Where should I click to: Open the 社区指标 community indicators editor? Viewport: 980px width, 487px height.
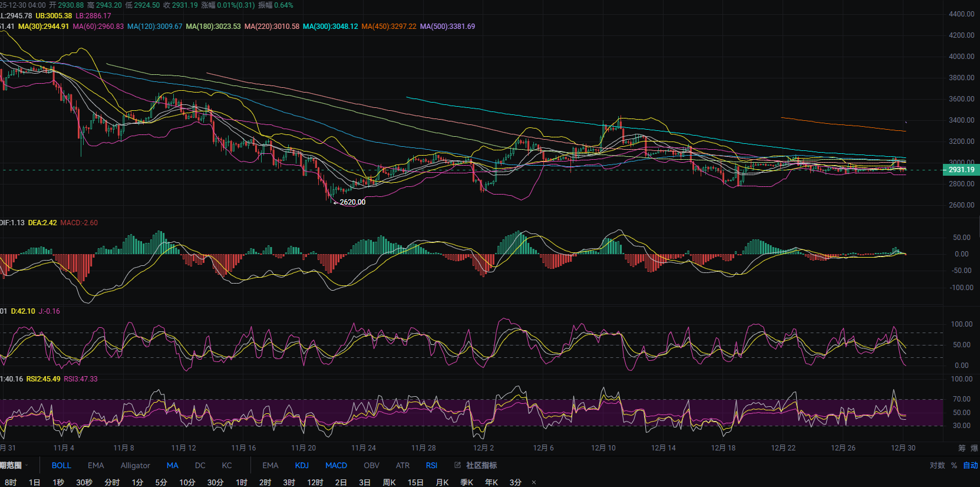coord(476,465)
